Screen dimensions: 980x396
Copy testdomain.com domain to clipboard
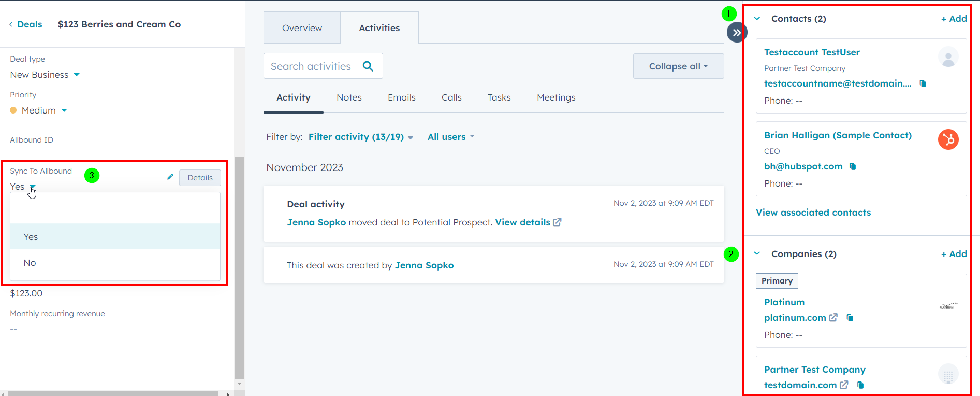click(860, 385)
